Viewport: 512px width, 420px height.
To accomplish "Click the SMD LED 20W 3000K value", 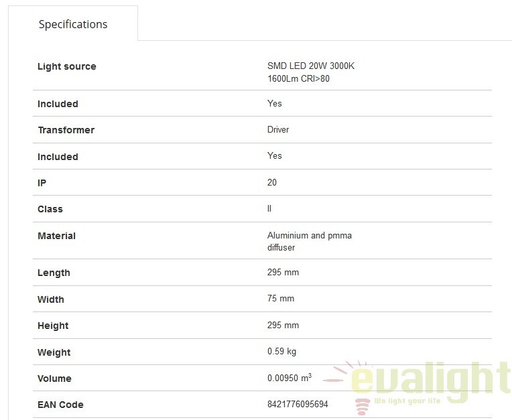I will pyautogui.click(x=310, y=66).
